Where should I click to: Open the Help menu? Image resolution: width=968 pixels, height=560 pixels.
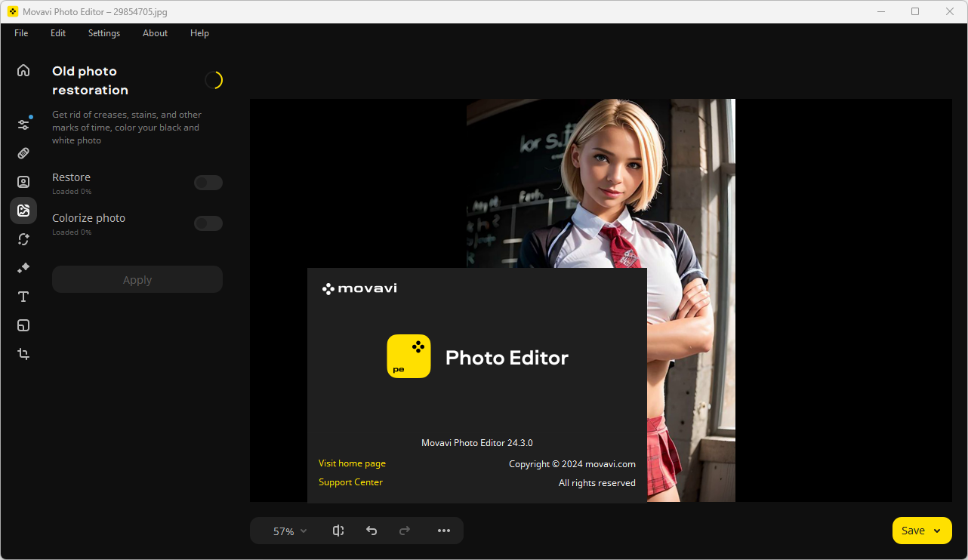point(199,33)
